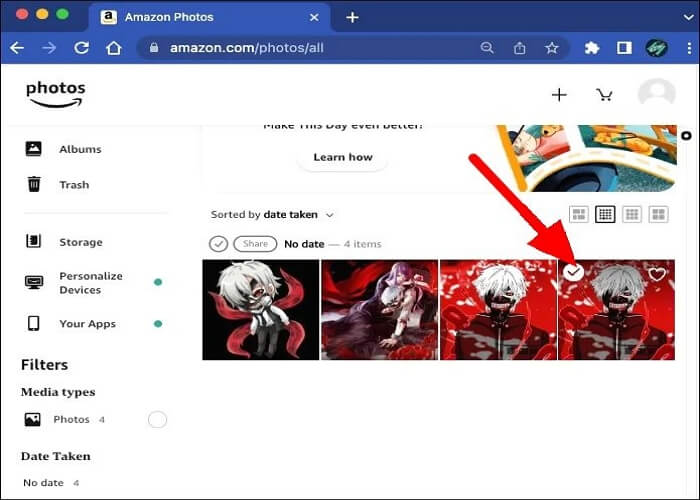Click the green dot beside Your Apps

[158, 324]
